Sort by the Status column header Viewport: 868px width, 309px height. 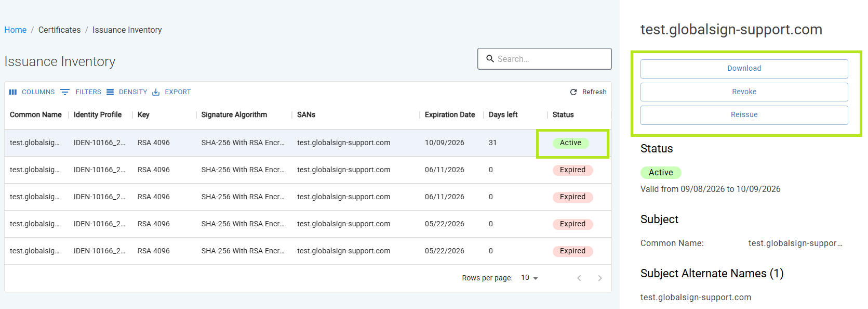pyautogui.click(x=563, y=115)
